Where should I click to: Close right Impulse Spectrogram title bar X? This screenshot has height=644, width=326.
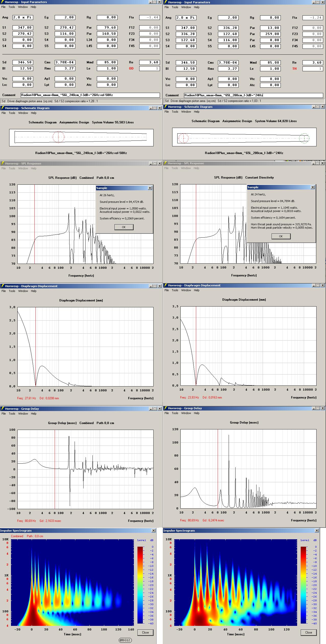click(317, 531)
